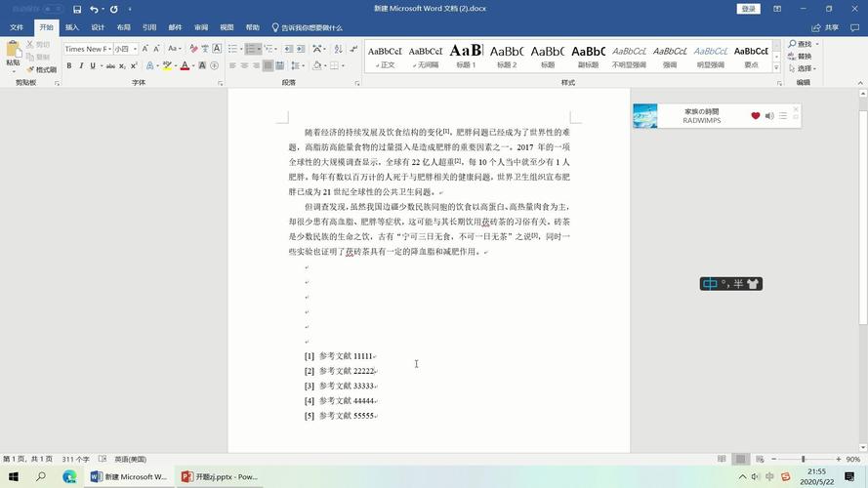Open the Change Case (Aa) dropdown

175,49
